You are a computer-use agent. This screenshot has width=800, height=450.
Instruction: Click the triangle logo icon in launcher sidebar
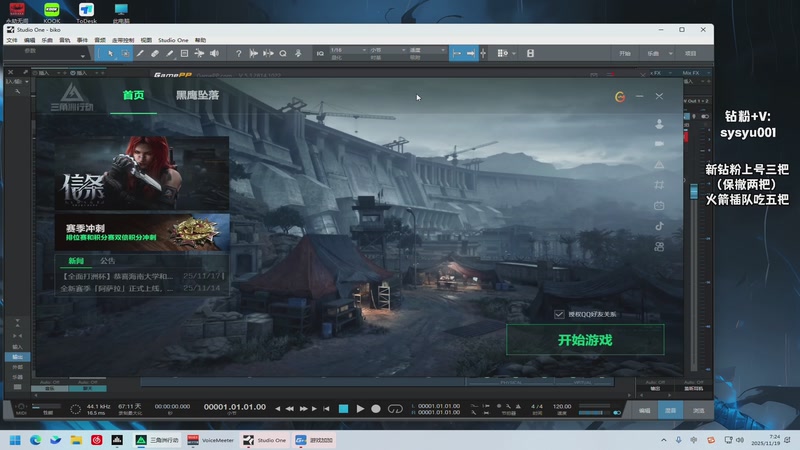pos(659,164)
